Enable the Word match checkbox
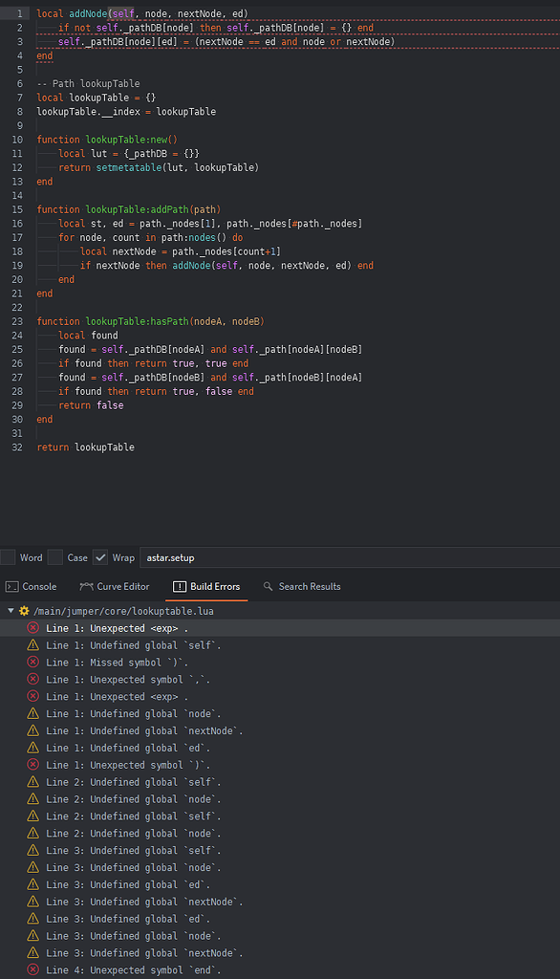560x979 pixels. click(x=10, y=556)
